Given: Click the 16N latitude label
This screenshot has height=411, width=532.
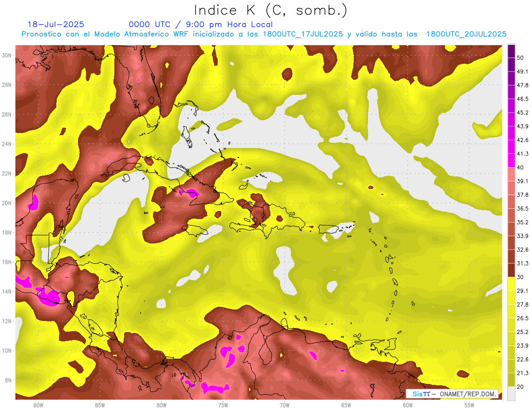Looking at the screenshot, I should (x=7, y=262).
